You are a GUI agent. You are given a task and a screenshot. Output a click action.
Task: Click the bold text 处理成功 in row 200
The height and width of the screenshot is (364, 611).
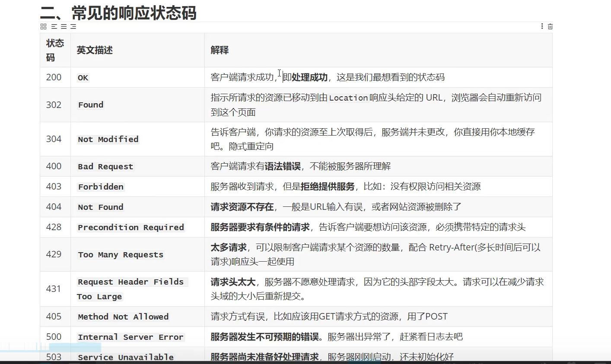click(309, 77)
